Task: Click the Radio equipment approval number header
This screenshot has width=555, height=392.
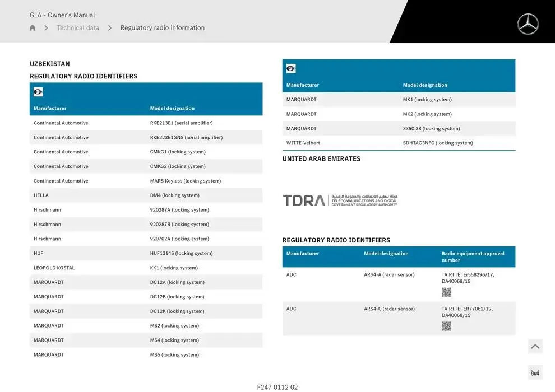Action: (x=473, y=257)
